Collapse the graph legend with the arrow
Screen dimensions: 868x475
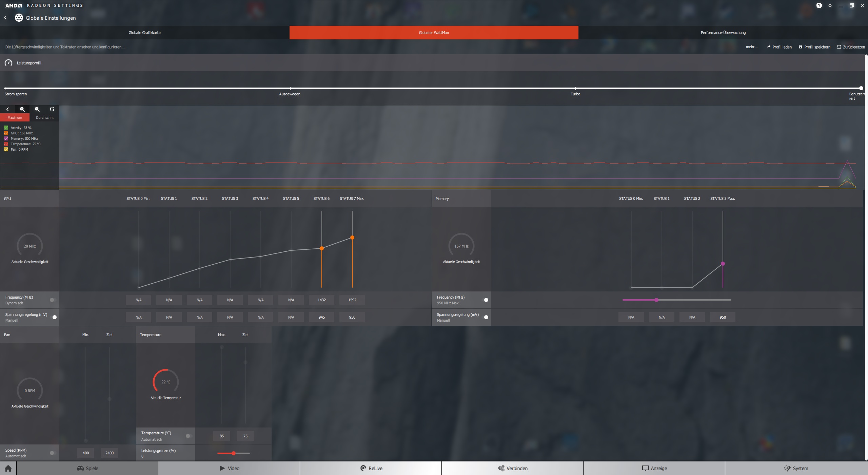[7, 109]
